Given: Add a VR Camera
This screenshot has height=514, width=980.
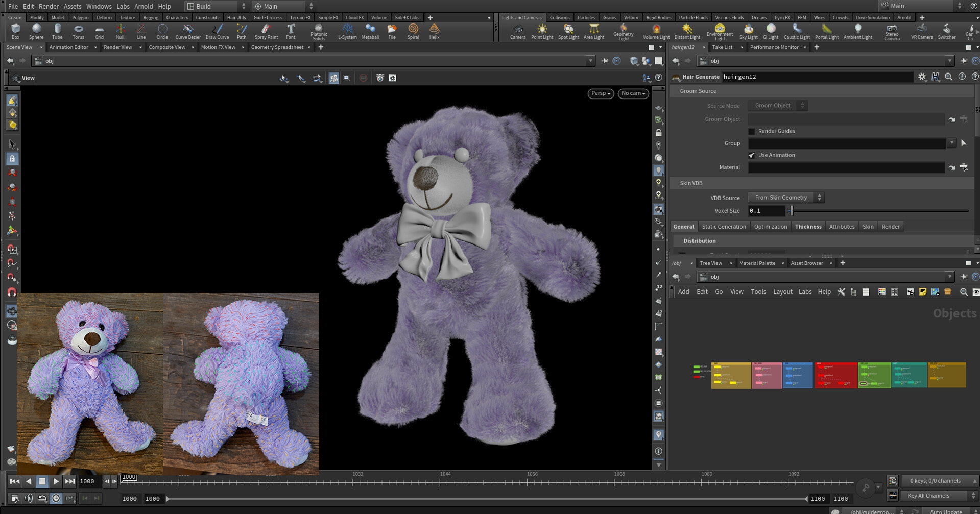Looking at the screenshot, I should pyautogui.click(x=922, y=32).
